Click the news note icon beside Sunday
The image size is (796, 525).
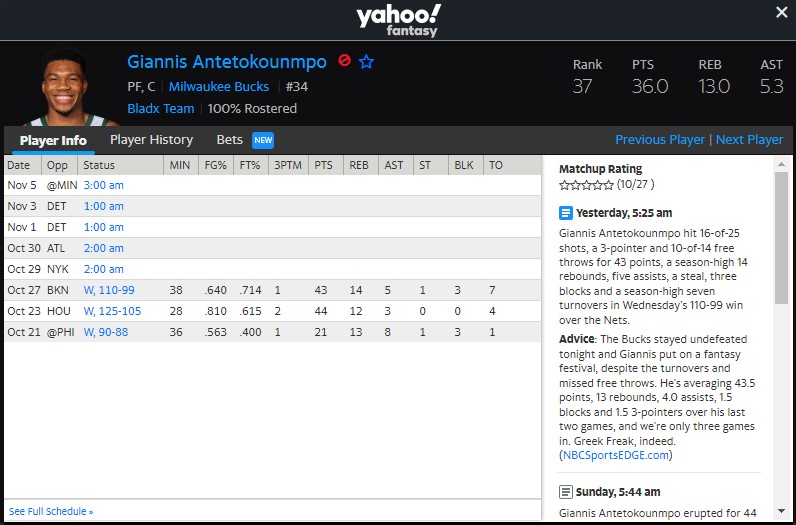[x=566, y=492]
